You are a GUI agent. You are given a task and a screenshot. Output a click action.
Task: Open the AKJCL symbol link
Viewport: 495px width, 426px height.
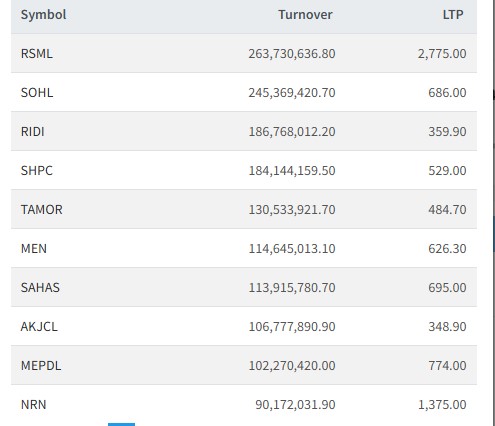click(x=39, y=327)
